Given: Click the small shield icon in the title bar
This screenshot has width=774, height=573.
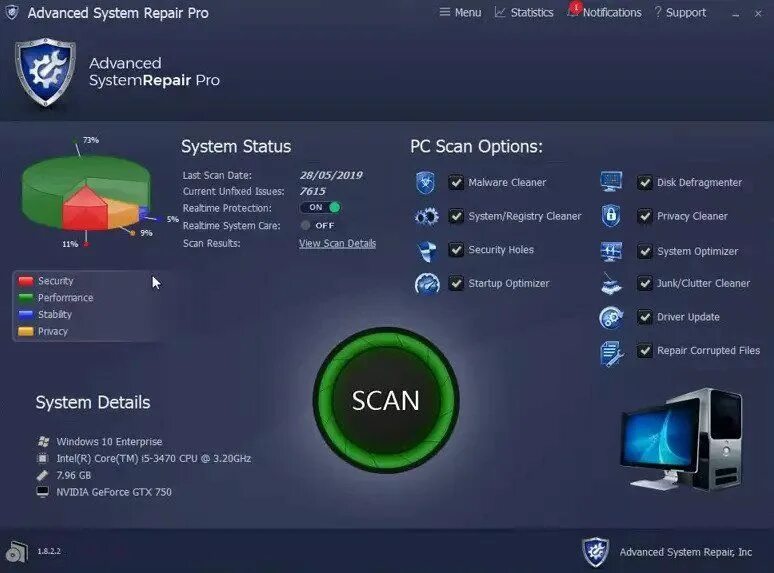Looking at the screenshot, I should pos(12,12).
